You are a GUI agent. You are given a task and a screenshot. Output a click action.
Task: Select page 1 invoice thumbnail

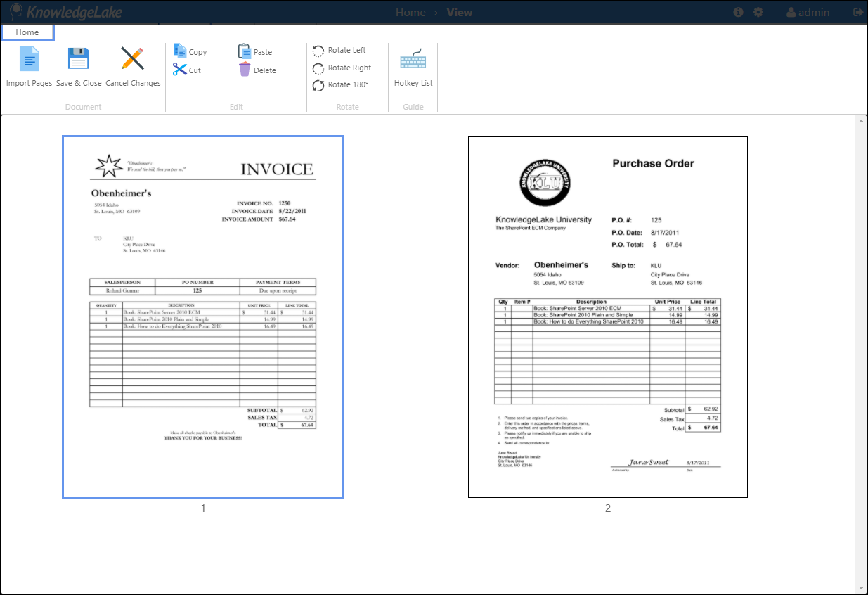203,317
